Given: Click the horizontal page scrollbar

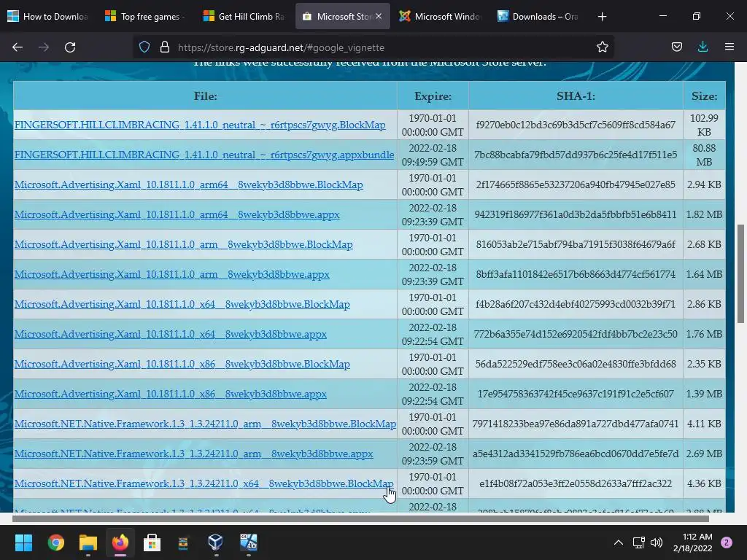Looking at the screenshot, I should point(360,518).
